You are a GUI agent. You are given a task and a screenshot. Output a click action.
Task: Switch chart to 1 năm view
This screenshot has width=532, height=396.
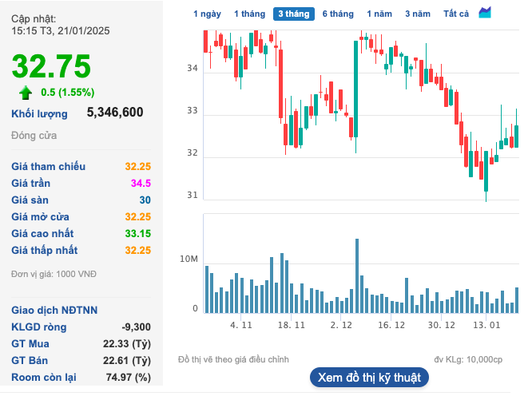pyautogui.click(x=379, y=14)
